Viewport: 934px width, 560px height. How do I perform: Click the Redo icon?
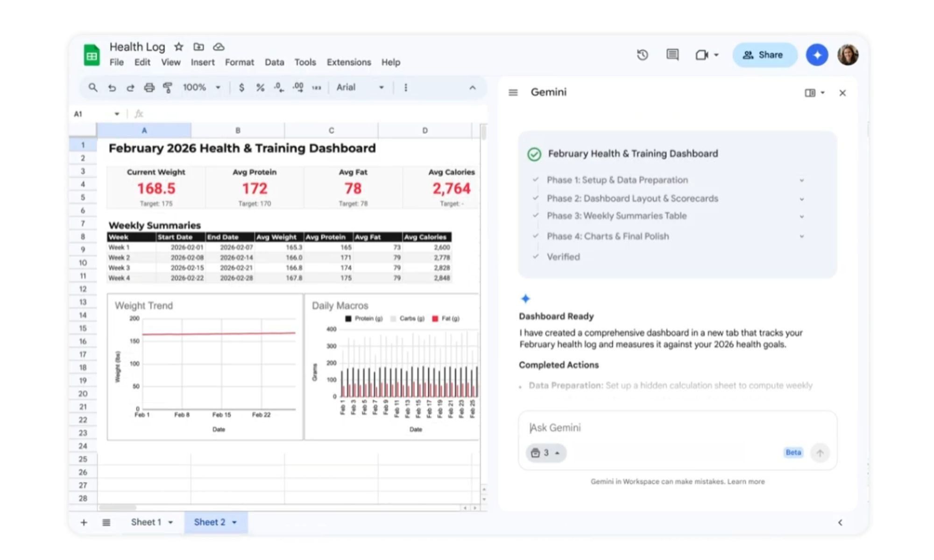130,87
